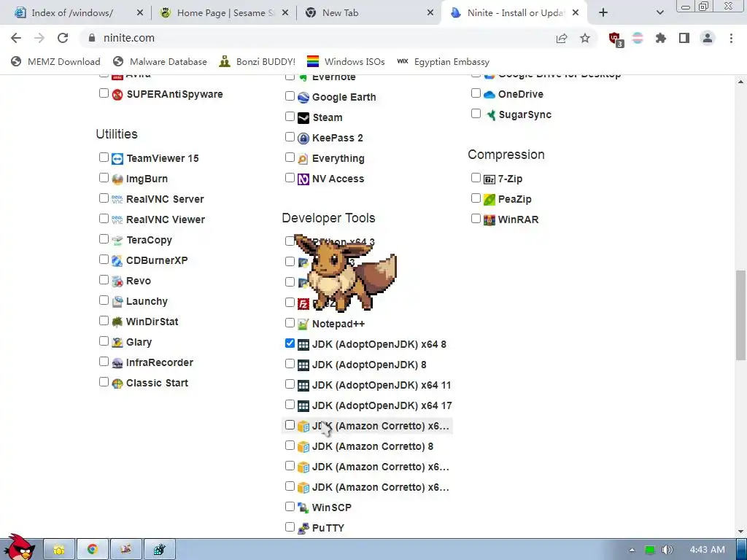
Task: Check the JDK (AdoptOpenJDK) 8 checkbox
Action: [290, 364]
